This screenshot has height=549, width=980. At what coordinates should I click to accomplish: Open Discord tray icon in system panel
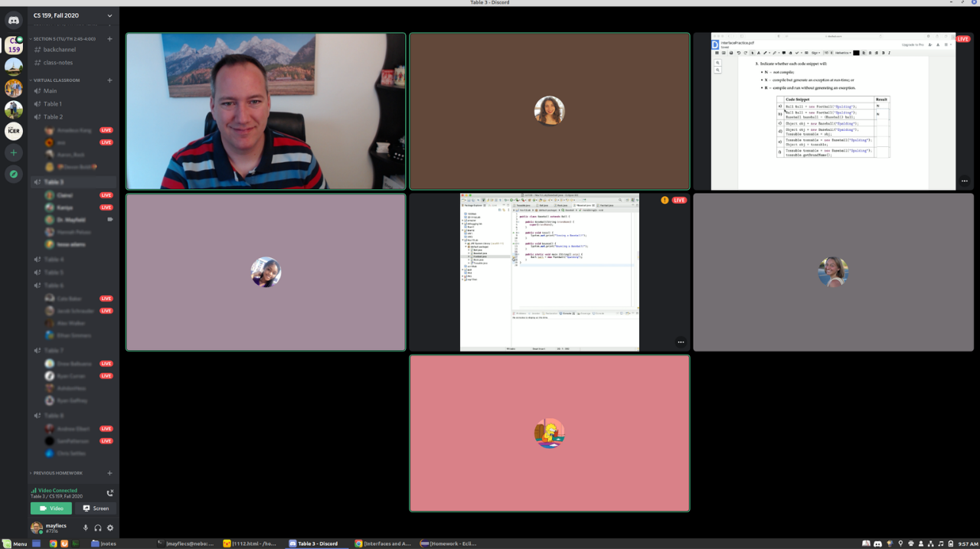877,544
